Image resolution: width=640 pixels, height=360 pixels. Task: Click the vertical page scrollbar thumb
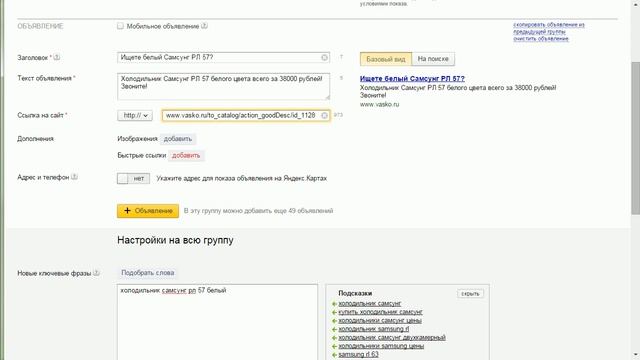coord(635,138)
